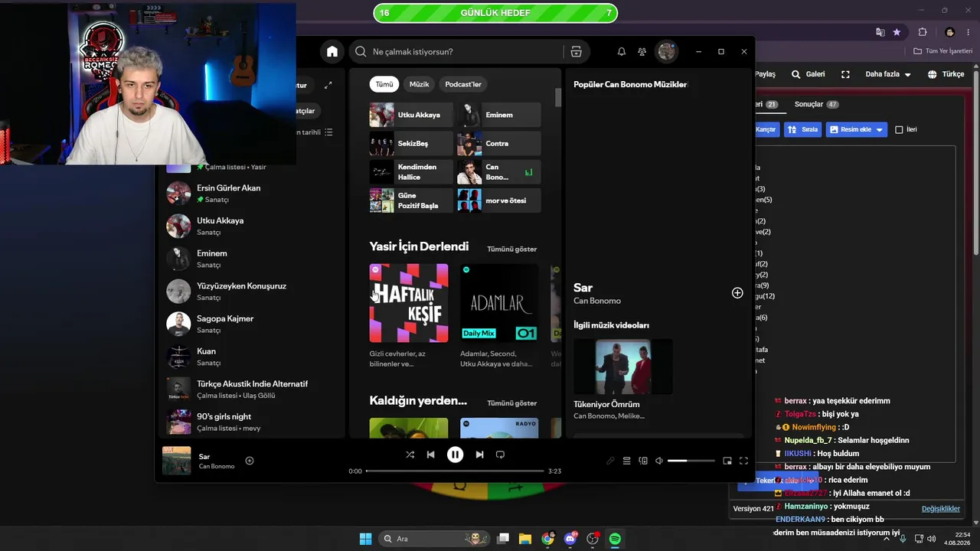Screen dimensions: 980x551
Task: Change the Türkçe language setting
Action: (946, 74)
